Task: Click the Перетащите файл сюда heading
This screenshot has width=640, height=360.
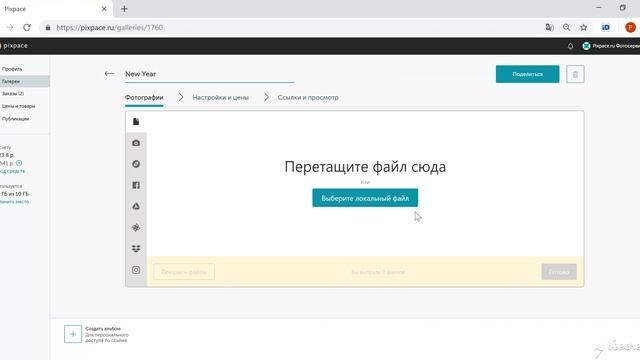Action: tap(365, 167)
